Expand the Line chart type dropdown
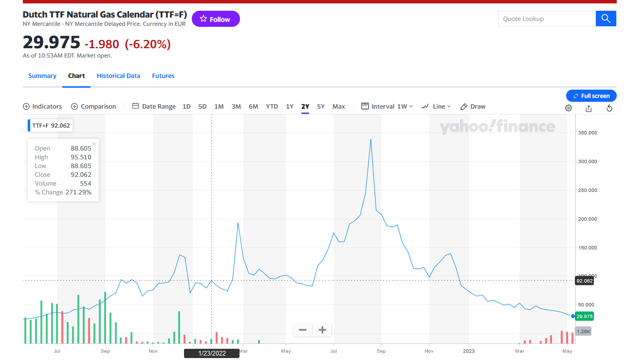The height and width of the screenshot is (360, 644). [436, 106]
